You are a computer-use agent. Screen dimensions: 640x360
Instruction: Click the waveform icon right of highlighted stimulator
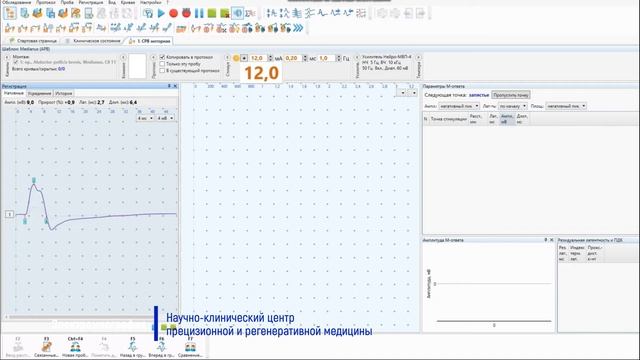coord(250,13)
